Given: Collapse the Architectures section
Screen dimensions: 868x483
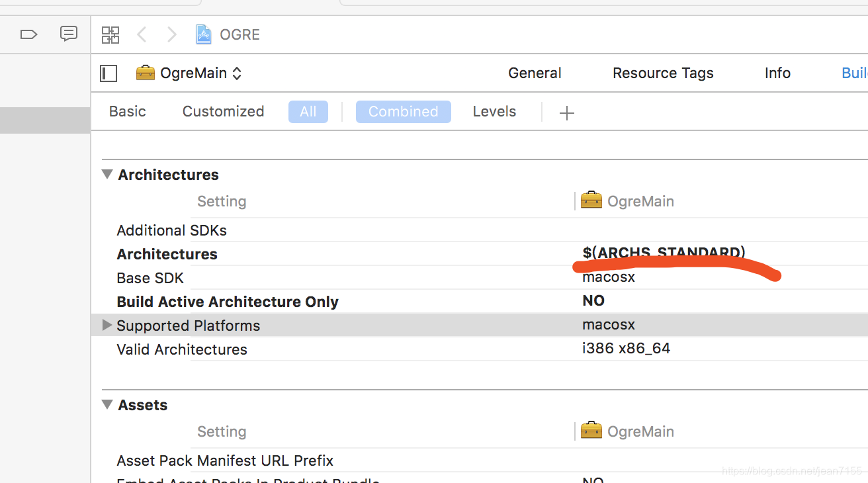Looking at the screenshot, I should pyautogui.click(x=107, y=175).
